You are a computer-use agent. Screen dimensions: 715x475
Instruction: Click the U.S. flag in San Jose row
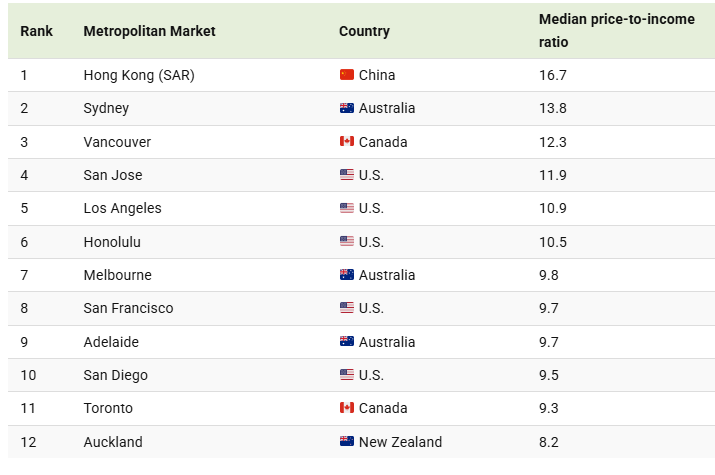click(x=347, y=175)
